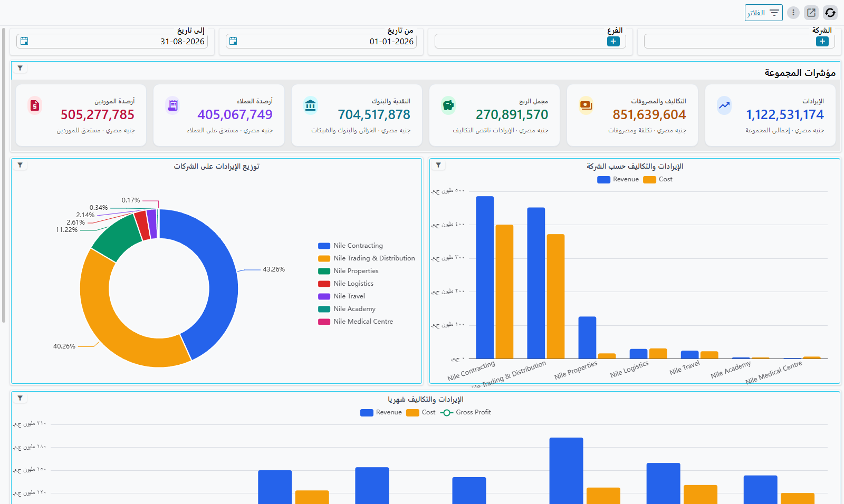Click the revenue value 1,122,531,174
The width and height of the screenshot is (844, 504).
[x=785, y=114]
